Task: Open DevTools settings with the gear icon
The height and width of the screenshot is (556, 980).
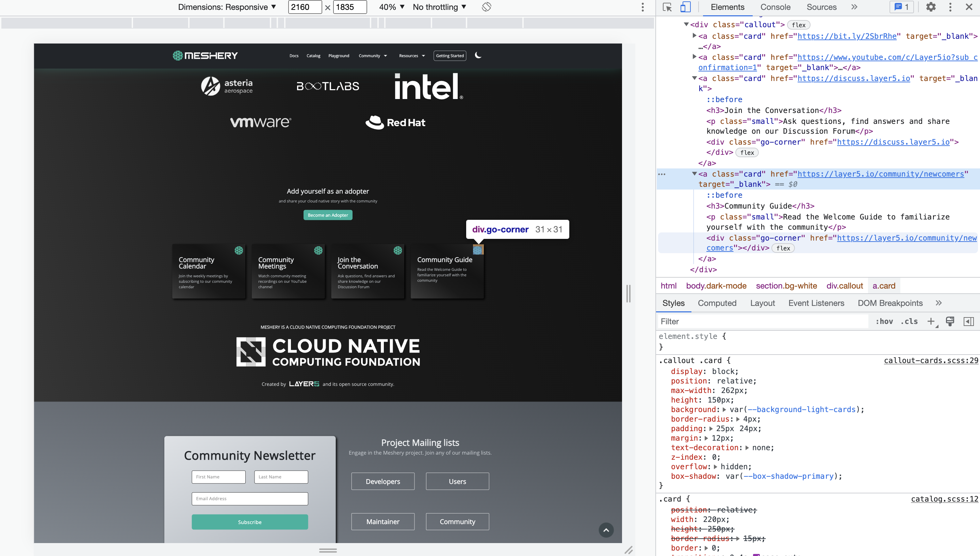Action: point(931,7)
